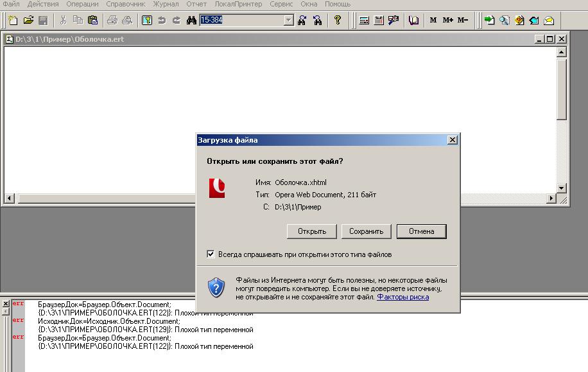
Task: Expand the search combo box dropdown arrow
Action: point(288,20)
